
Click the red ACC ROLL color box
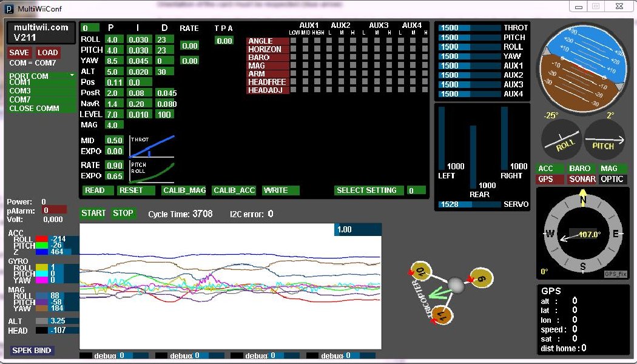41,240
